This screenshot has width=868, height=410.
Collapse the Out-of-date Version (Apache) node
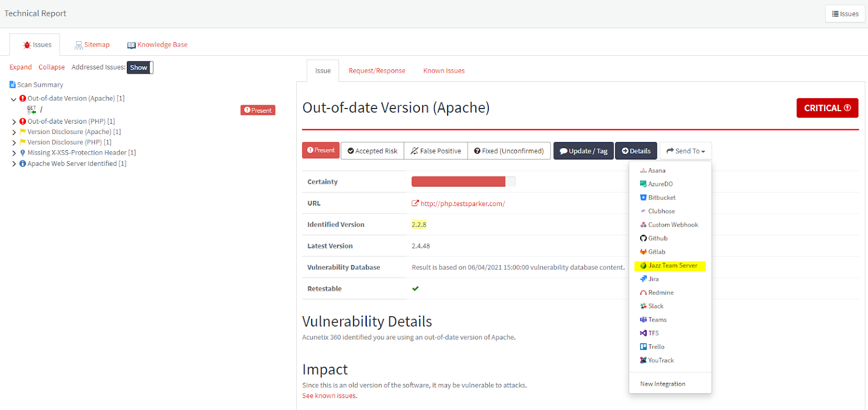[14, 99]
